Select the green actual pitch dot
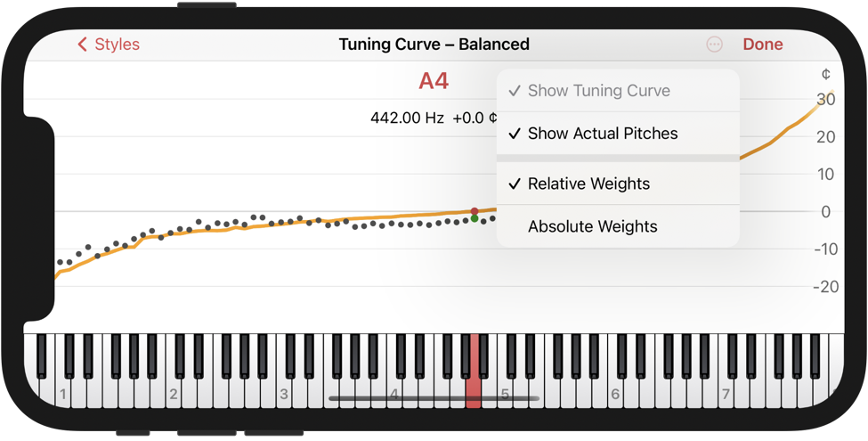 click(x=475, y=219)
